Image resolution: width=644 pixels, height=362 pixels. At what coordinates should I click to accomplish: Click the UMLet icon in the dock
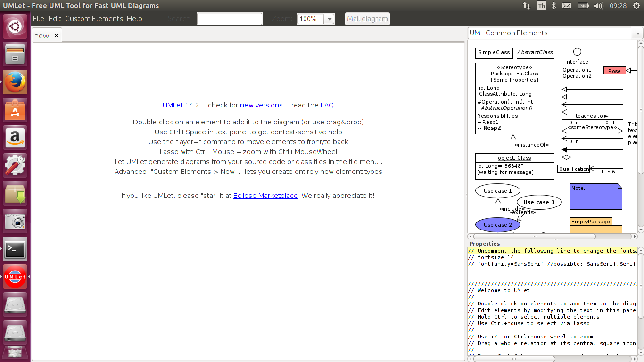click(x=15, y=277)
